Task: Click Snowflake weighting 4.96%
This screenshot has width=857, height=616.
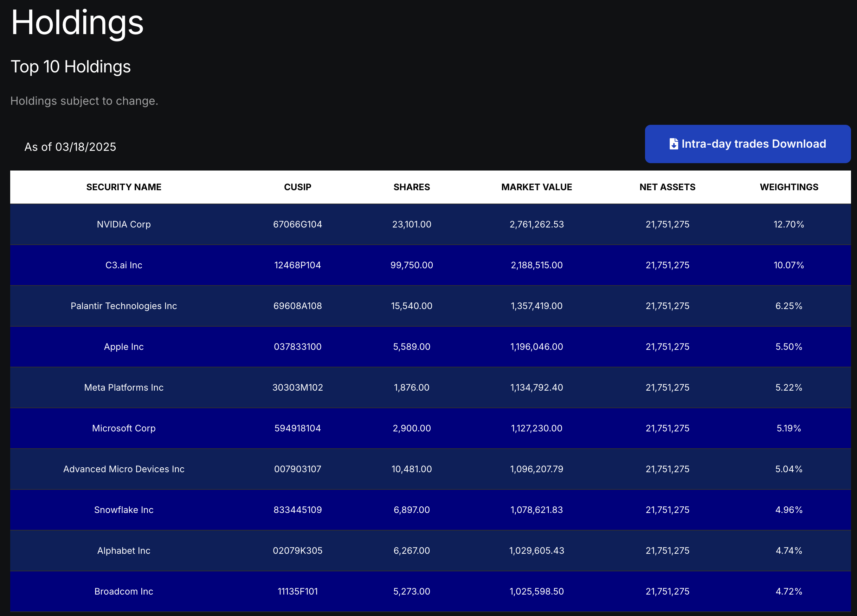Action: coord(788,510)
